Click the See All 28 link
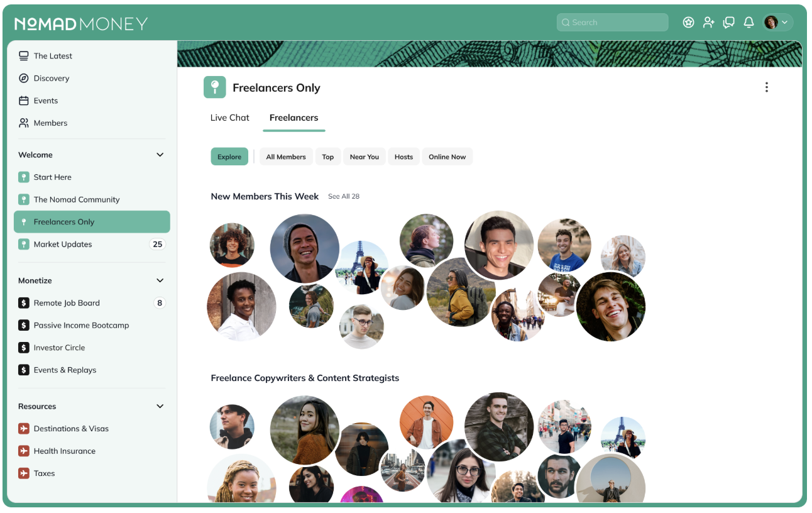This screenshot has height=513, width=812. [x=344, y=196]
